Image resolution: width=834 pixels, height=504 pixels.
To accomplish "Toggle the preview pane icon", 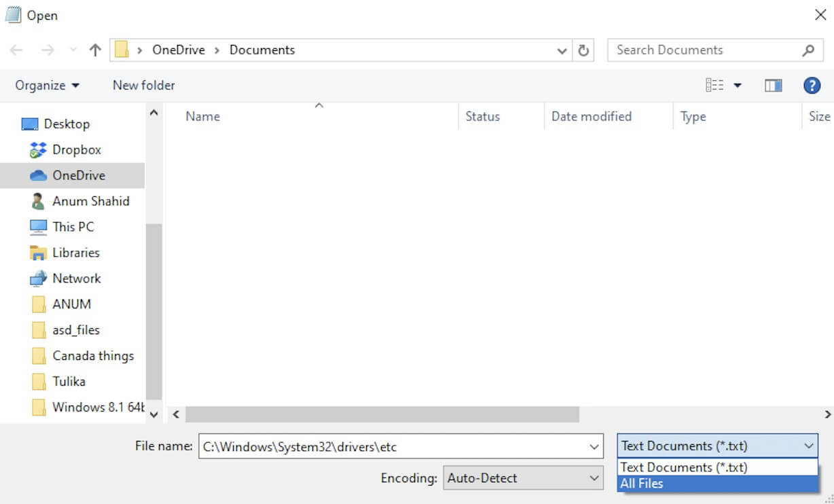I will (773, 85).
